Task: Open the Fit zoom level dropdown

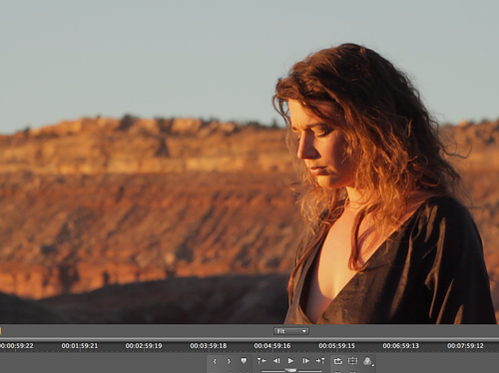Action: (291, 331)
